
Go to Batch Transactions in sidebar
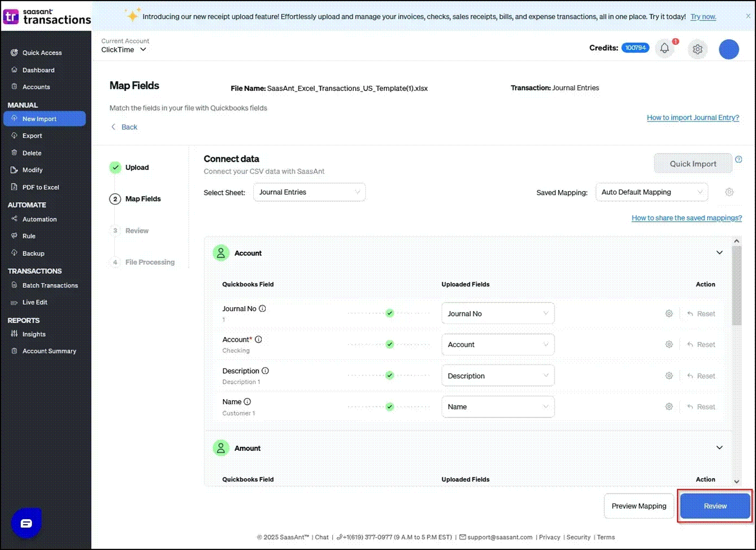coord(50,285)
